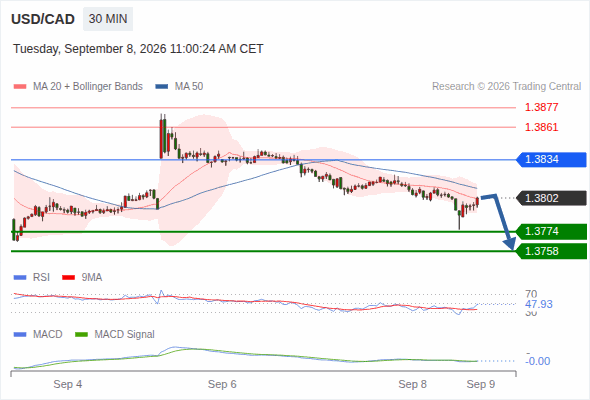Select the 1.3802 current price tag
The image size is (590, 400).
pos(551,198)
